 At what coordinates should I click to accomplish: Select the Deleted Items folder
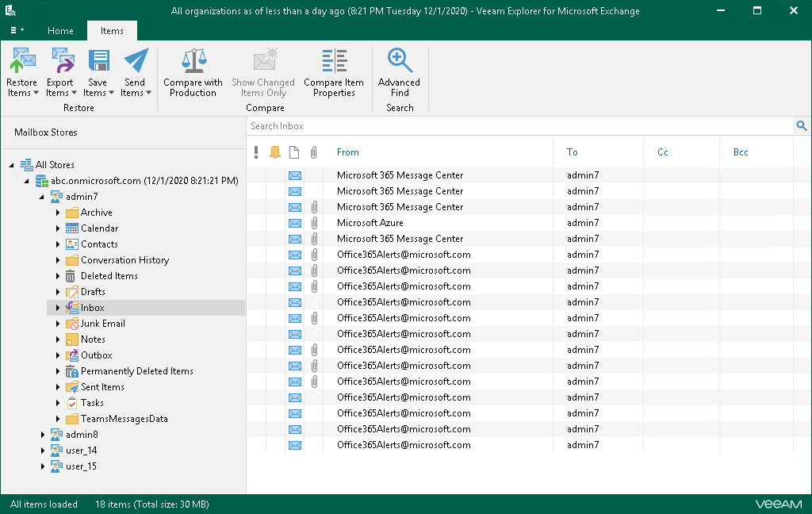coord(109,276)
